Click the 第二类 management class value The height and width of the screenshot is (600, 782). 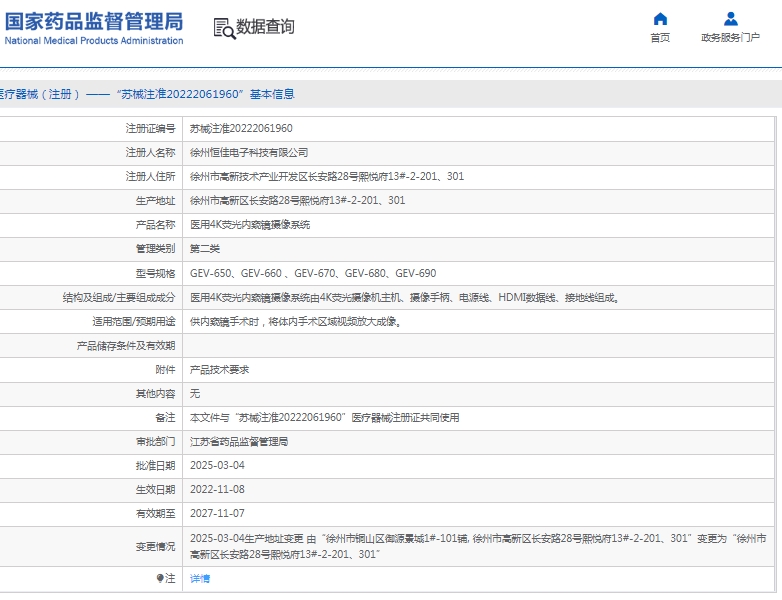click(x=205, y=249)
